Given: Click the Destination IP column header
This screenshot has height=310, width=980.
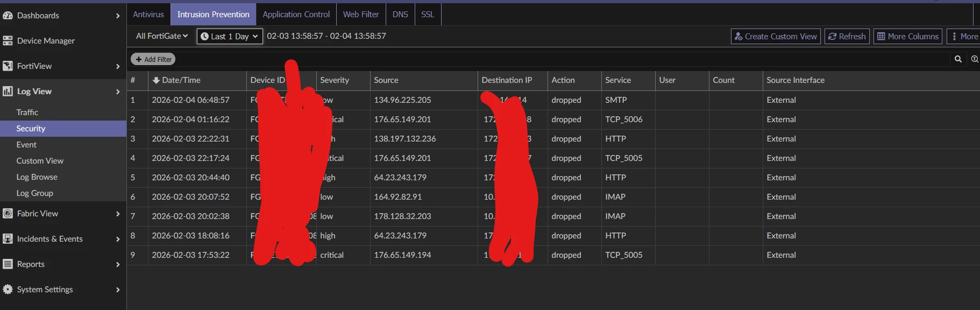Looking at the screenshot, I should [x=507, y=80].
